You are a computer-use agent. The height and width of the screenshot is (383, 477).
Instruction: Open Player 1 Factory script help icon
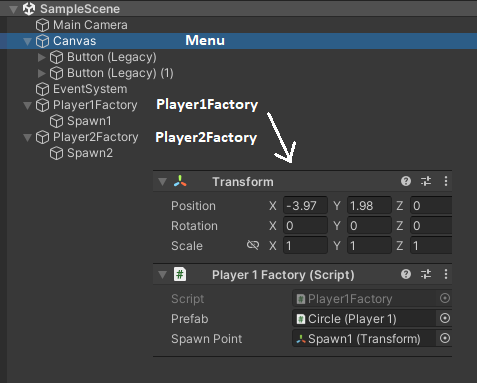tap(406, 274)
